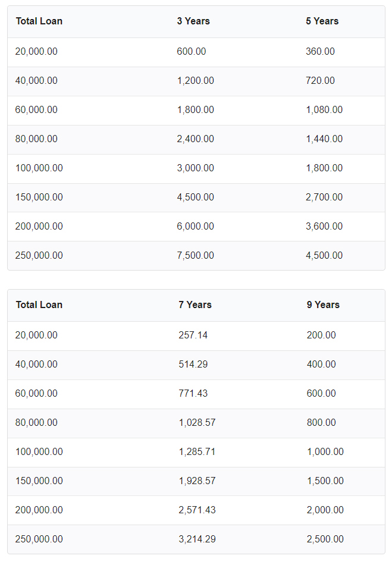Click the 5 Years column header
The width and height of the screenshot is (392, 565).
pyautogui.click(x=322, y=21)
